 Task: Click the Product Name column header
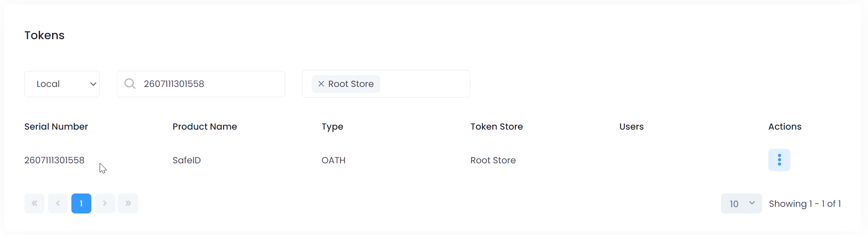(205, 127)
